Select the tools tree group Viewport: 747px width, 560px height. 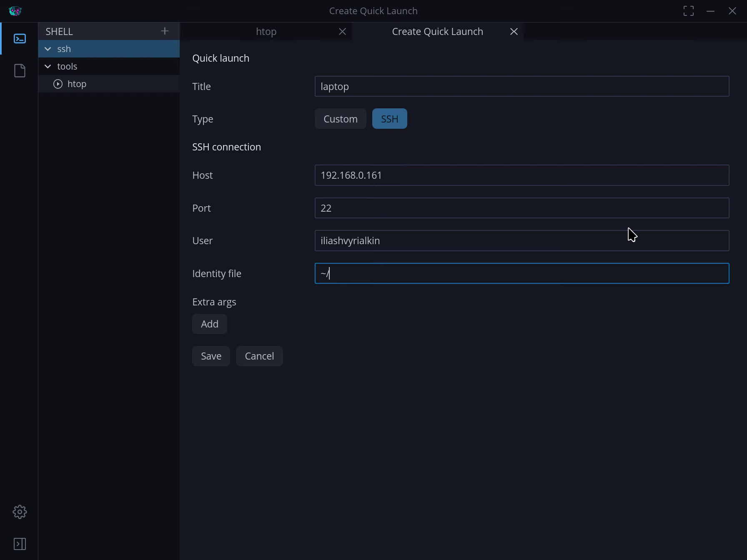click(109, 66)
